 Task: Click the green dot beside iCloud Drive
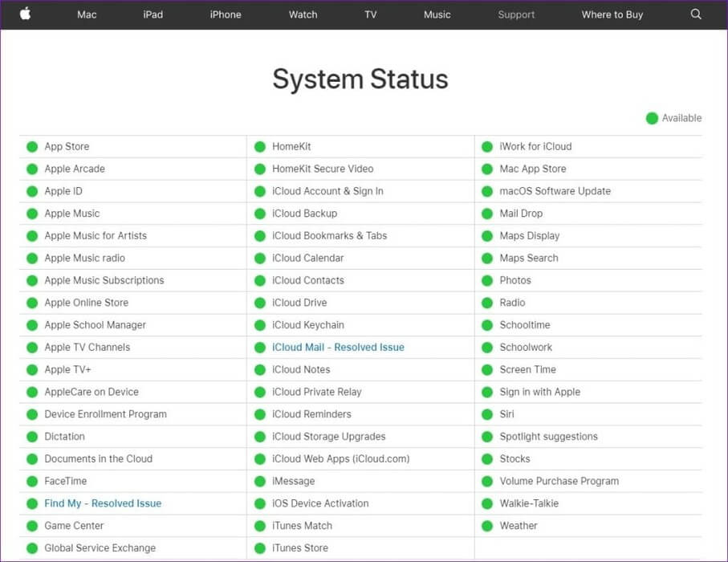(x=260, y=303)
